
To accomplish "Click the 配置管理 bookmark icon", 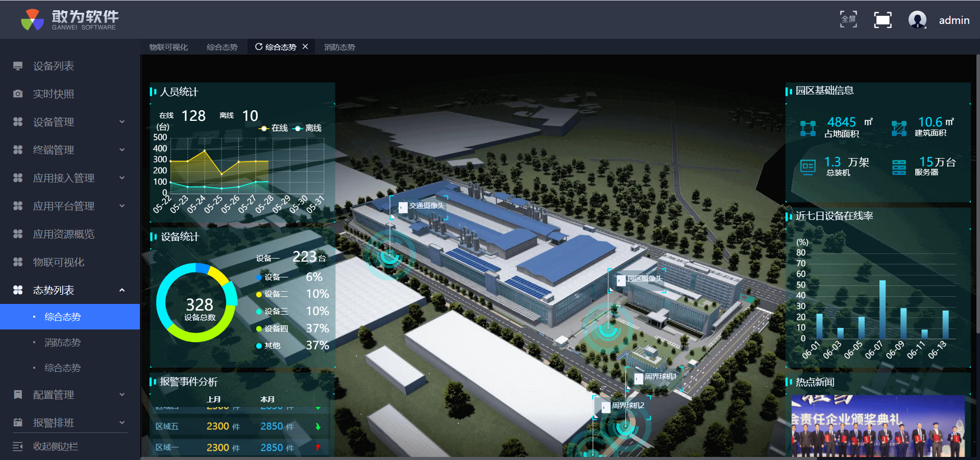I will coord(18,395).
